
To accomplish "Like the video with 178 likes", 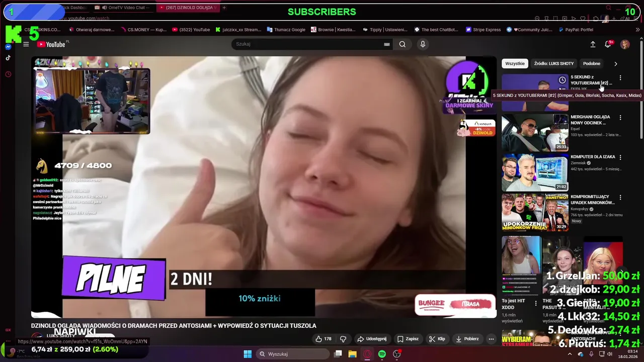I will [323, 339].
